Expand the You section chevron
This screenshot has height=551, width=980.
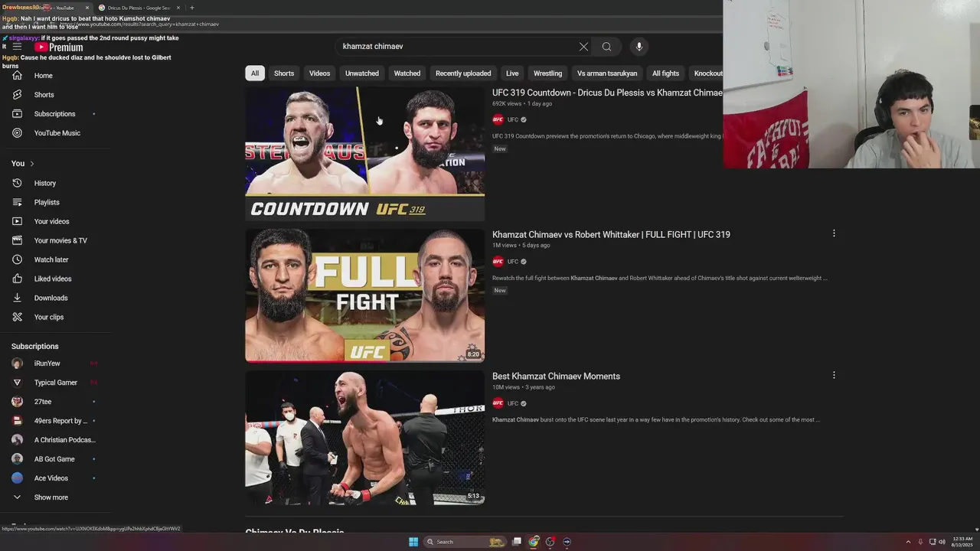31,164
